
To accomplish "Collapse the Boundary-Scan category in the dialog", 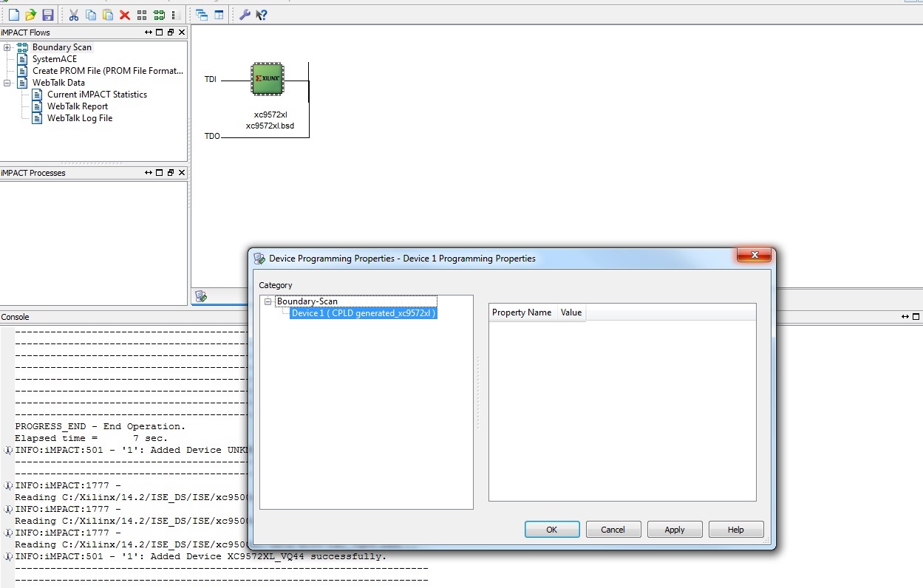I will point(268,301).
